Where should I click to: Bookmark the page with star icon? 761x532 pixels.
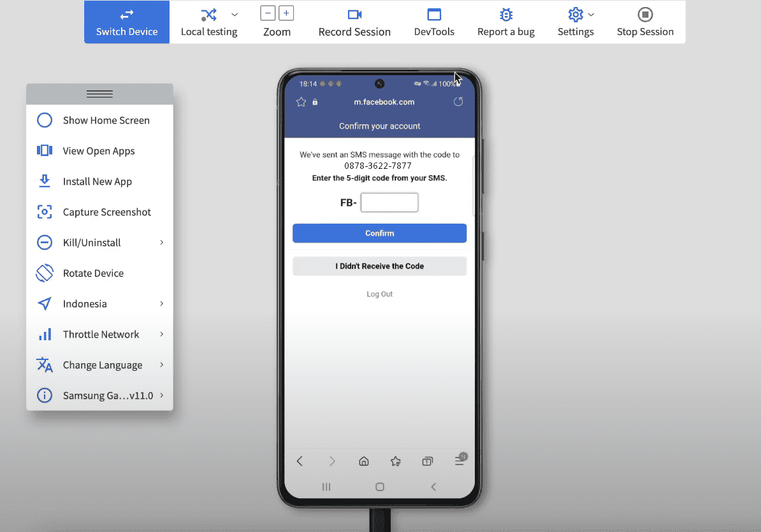[x=301, y=102]
